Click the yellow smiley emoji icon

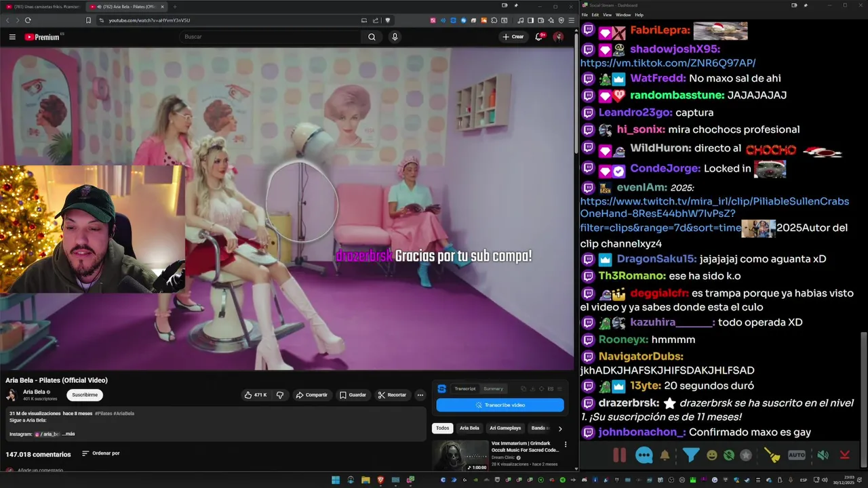coord(711,455)
